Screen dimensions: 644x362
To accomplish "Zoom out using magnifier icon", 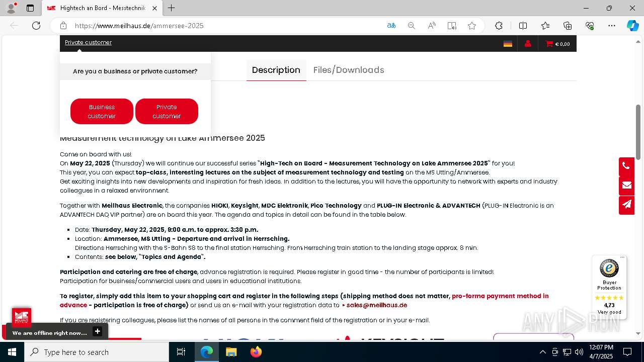I will tap(412, 26).
